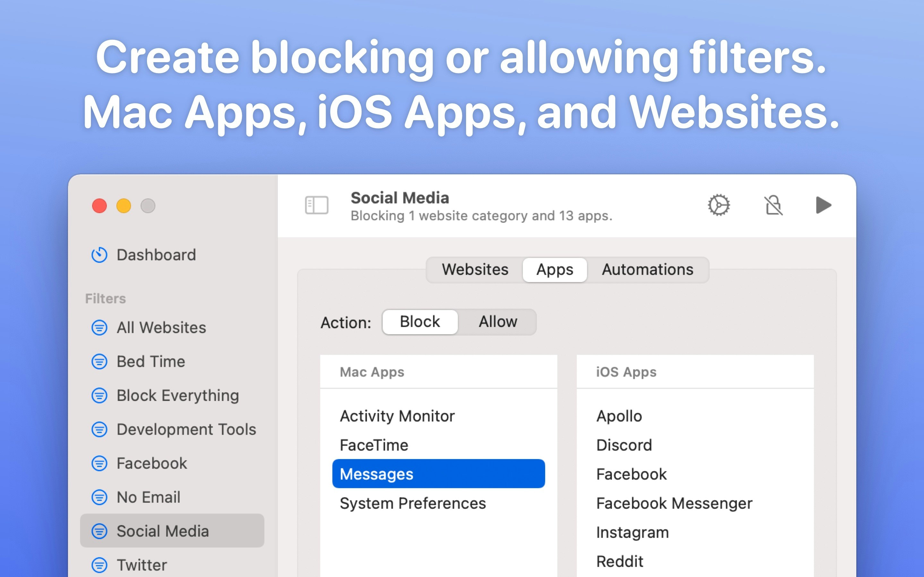The image size is (924, 577).
Task: Select Activity Monitor in Mac Apps
Action: 397,416
